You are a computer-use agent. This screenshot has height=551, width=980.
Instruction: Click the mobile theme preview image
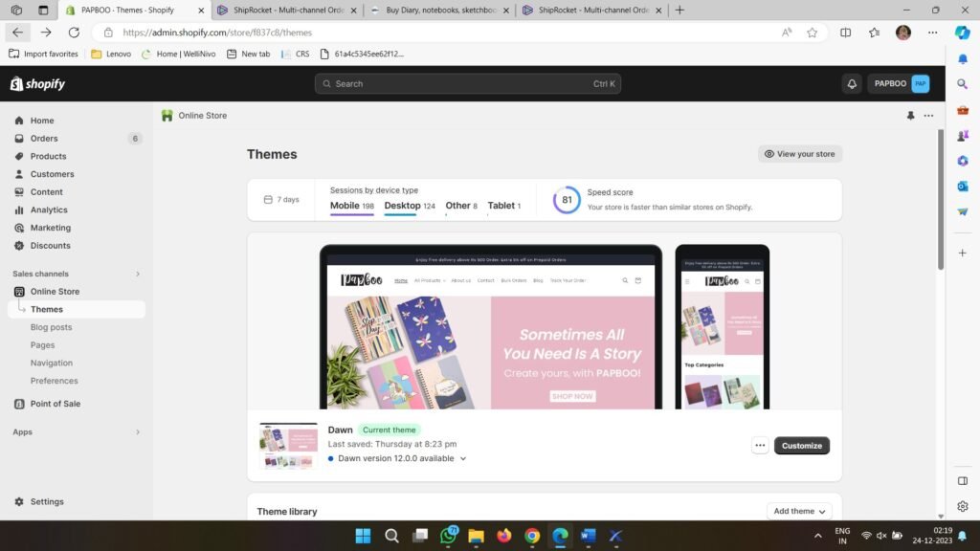point(723,327)
